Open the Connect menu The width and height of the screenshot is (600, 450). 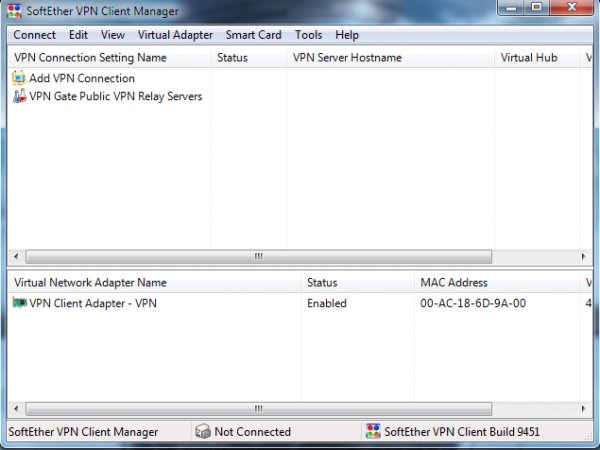click(x=34, y=35)
